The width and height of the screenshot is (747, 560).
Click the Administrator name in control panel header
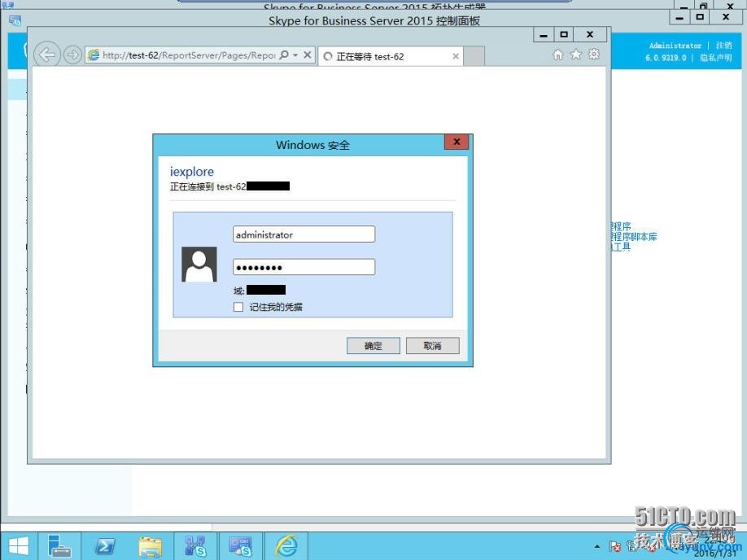point(675,46)
